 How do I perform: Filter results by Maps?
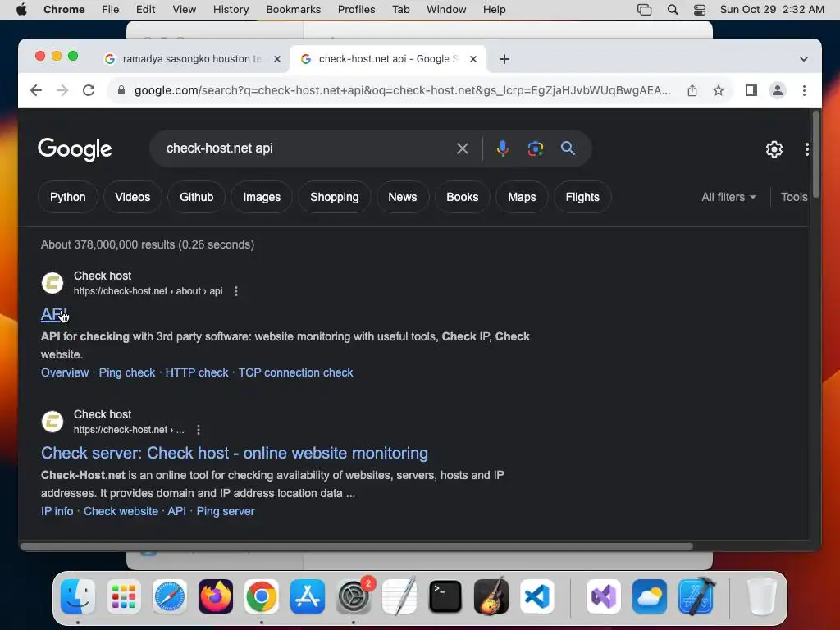pyautogui.click(x=522, y=197)
